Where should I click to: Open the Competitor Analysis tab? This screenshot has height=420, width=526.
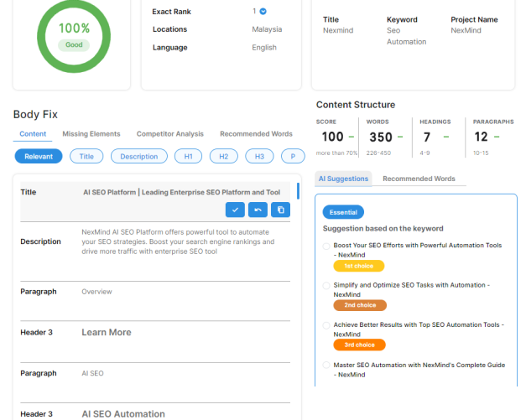[170, 134]
